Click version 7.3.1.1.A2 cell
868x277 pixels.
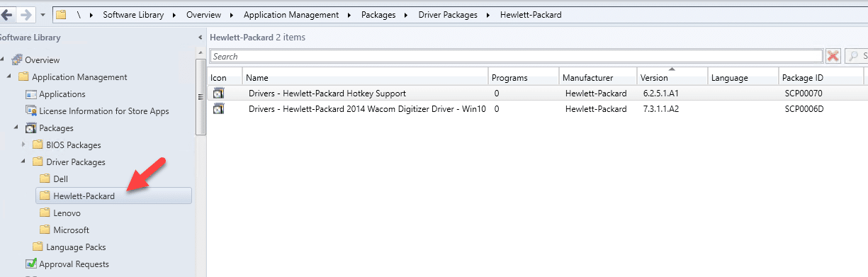(x=660, y=109)
